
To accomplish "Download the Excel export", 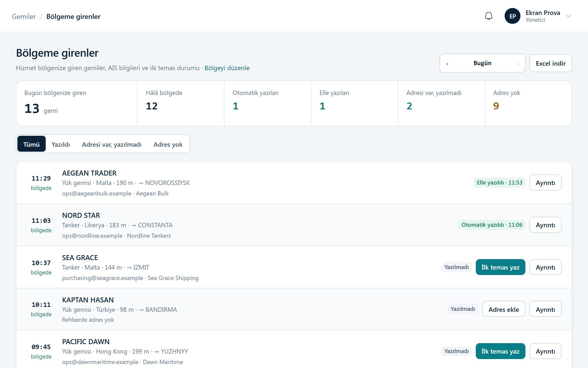I will coord(551,63).
